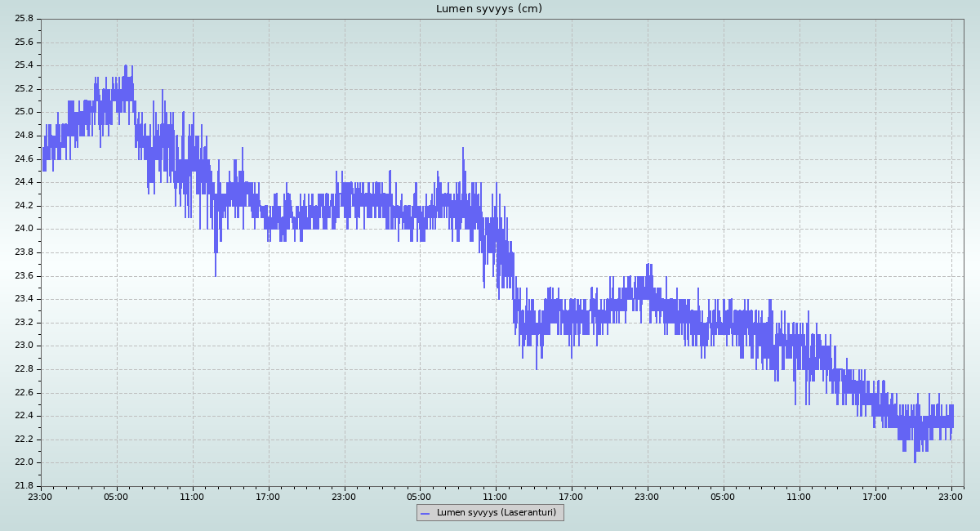The width and height of the screenshot is (980, 531).
Task: Click the lowest dip of the curve at 22.0
Action: tap(915, 462)
